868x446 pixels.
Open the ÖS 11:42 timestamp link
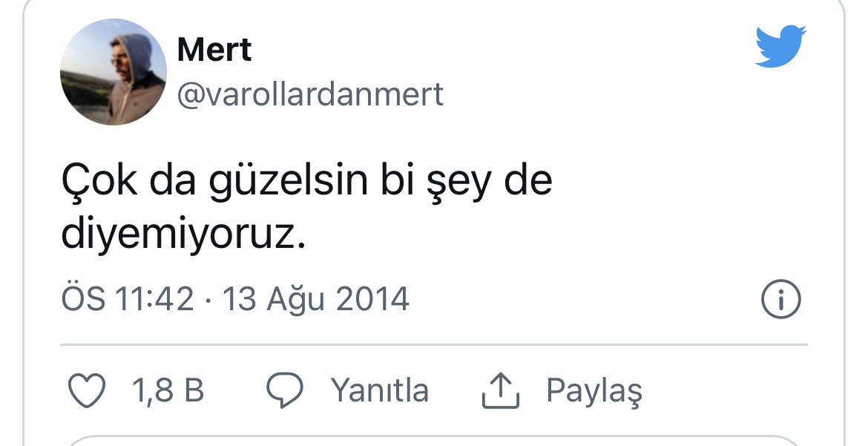[x=128, y=299]
